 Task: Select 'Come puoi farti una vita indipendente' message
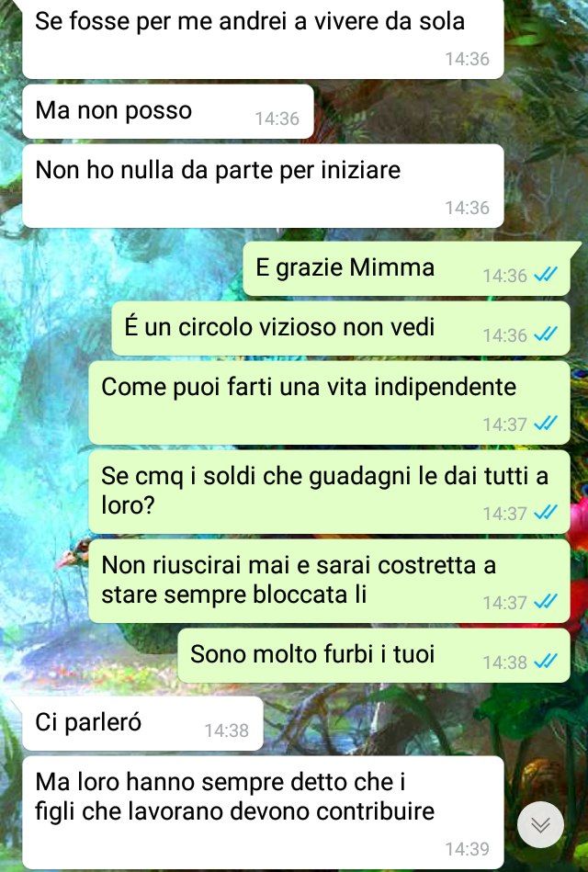(x=329, y=403)
